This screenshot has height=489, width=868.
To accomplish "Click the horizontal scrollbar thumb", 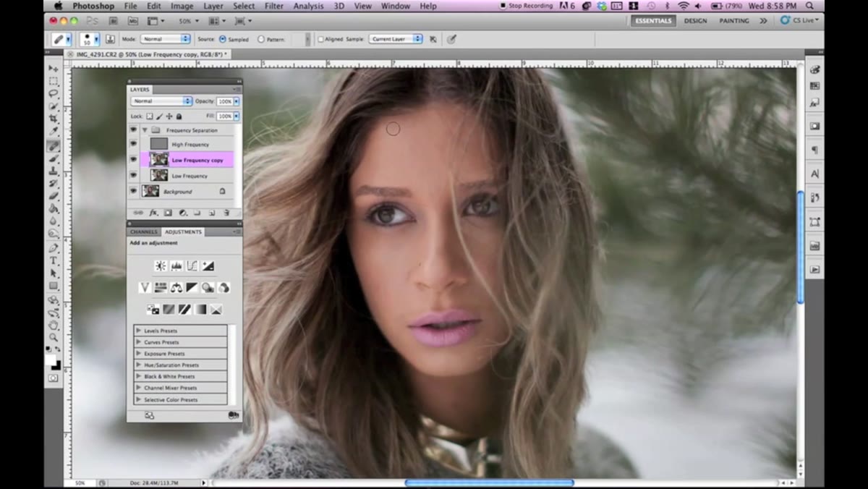I will 489,482.
